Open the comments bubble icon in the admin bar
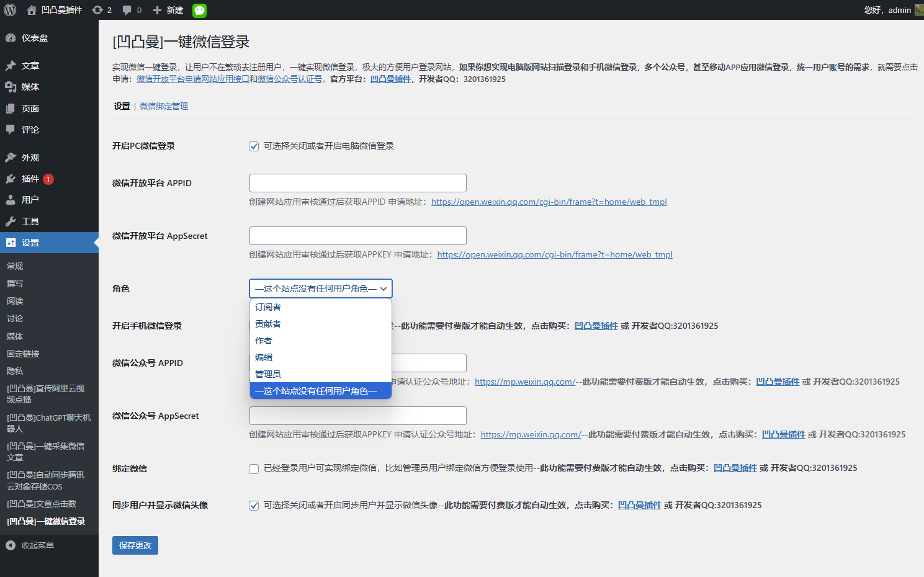This screenshot has height=577, width=924. pyautogui.click(x=127, y=10)
